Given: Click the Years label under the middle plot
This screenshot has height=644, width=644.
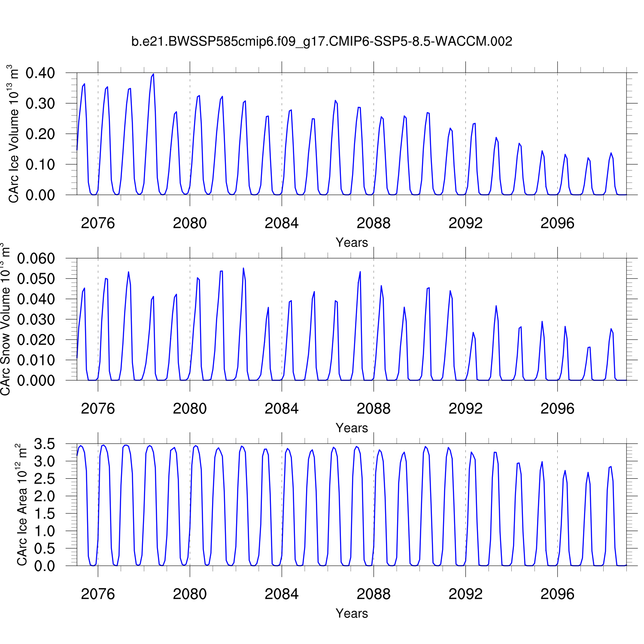Looking at the screenshot, I should click(x=352, y=428).
